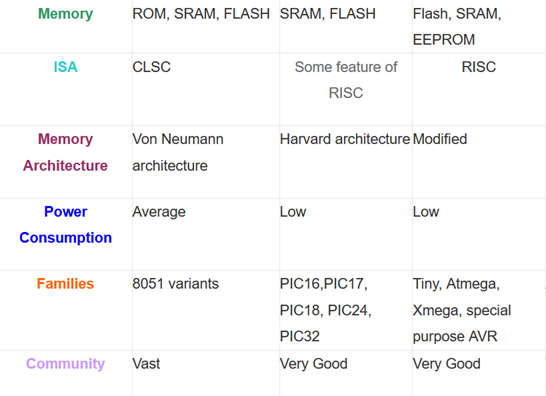This screenshot has width=546, height=396.
Task: Select the Flash, SRAM, EEPROM cell
Action: click(457, 26)
